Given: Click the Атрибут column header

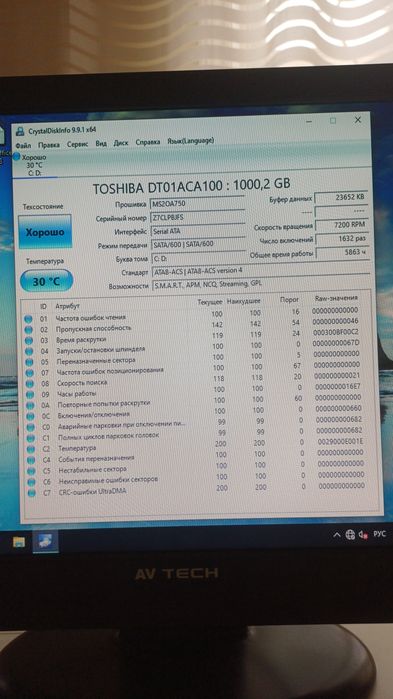Looking at the screenshot, I should click(66, 306).
